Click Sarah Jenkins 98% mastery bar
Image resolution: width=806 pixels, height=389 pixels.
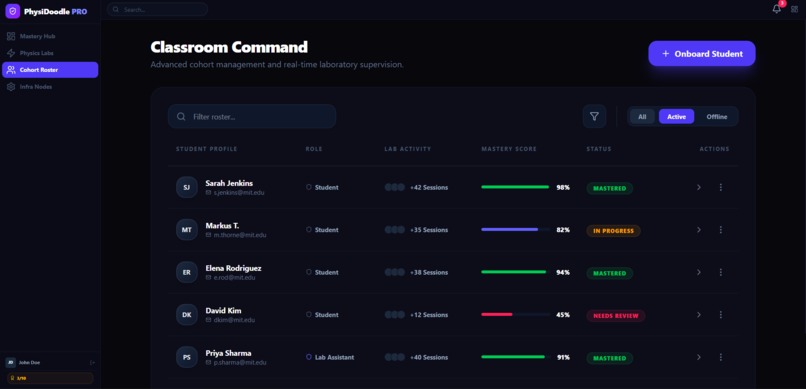coord(516,187)
